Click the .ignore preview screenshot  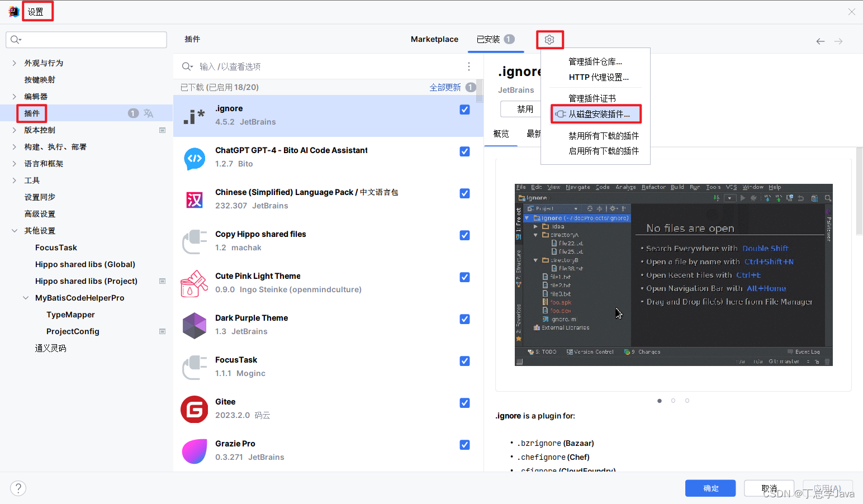tap(674, 275)
